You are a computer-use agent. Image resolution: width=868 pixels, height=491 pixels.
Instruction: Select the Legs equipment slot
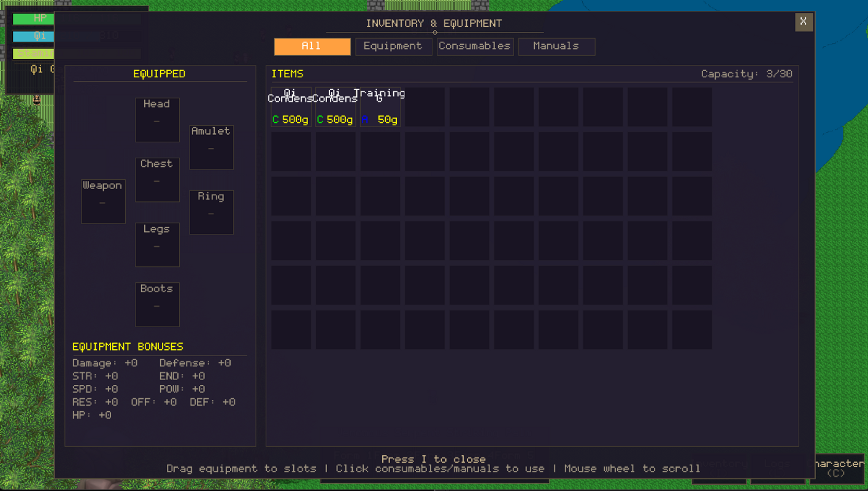tap(157, 245)
